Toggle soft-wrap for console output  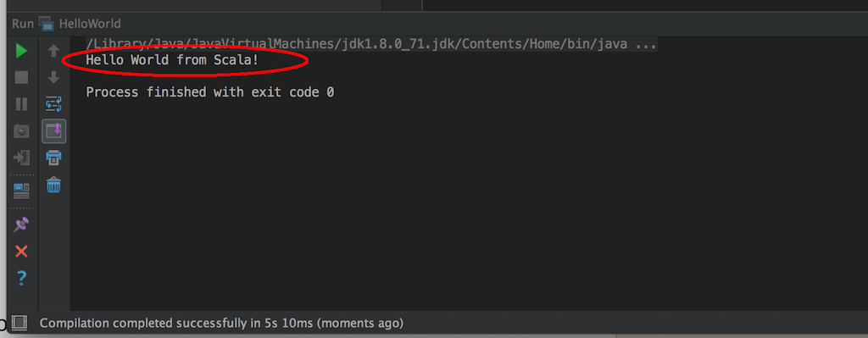click(53, 104)
